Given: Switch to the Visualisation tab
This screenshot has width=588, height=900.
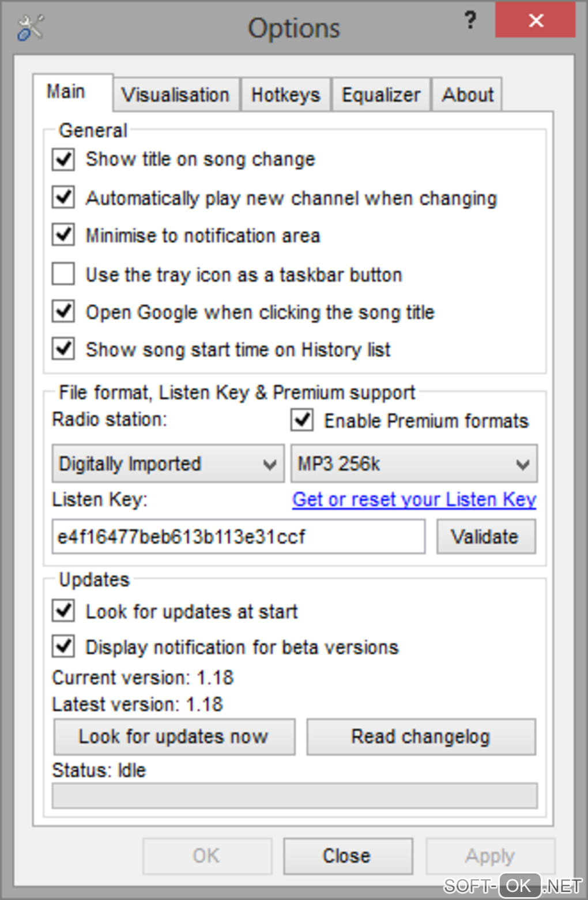Looking at the screenshot, I should click(175, 95).
